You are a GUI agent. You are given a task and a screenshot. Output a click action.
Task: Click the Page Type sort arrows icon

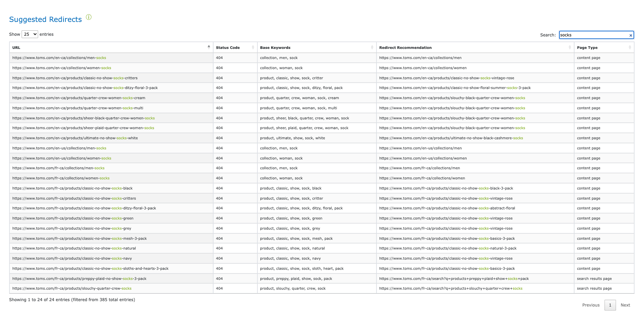tap(630, 48)
